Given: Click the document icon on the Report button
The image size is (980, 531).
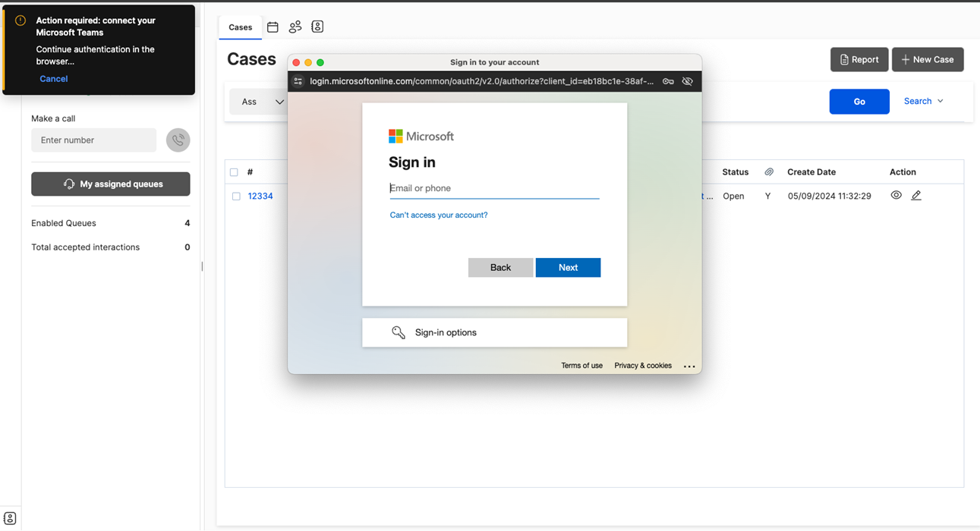Looking at the screenshot, I should 844,60.
